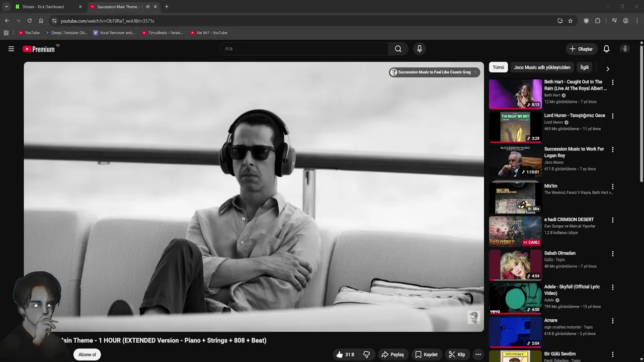The image size is (644, 362).
Task: Share the video with Paylaş
Action: click(392, 354)
